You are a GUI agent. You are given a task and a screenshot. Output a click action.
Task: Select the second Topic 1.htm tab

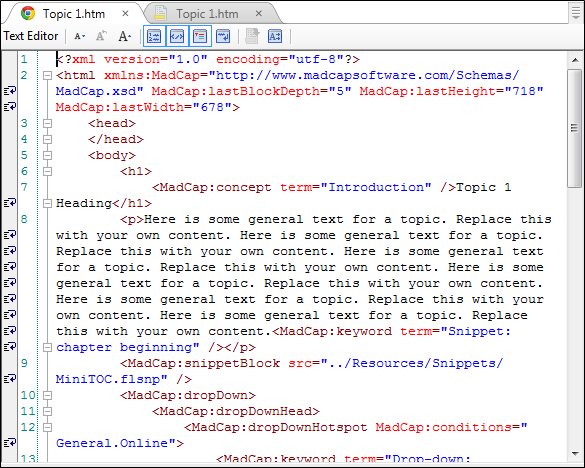click(207, 14)
